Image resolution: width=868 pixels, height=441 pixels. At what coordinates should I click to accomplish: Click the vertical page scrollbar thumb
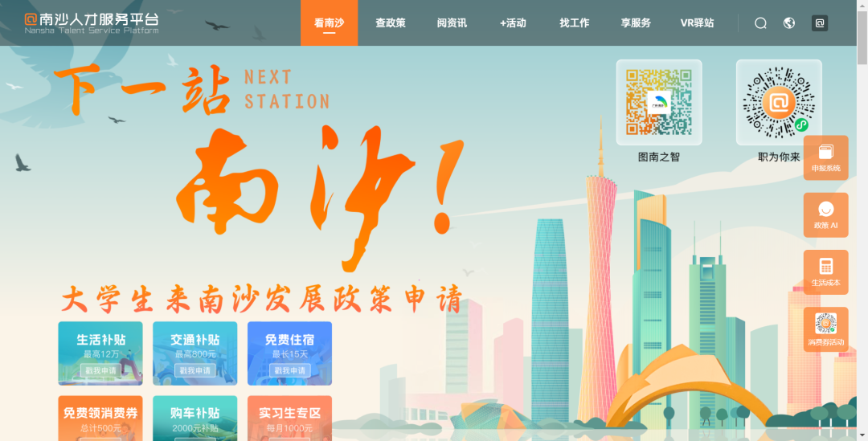coord(862,38)
